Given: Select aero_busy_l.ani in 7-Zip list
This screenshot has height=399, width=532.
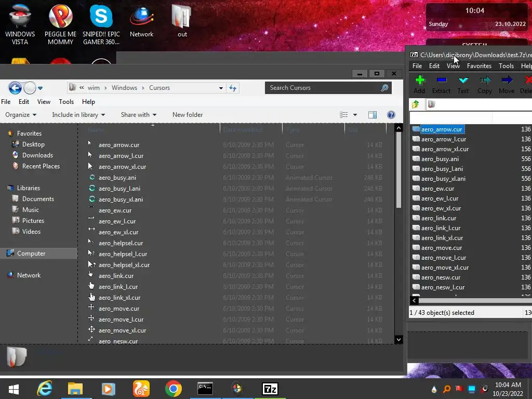Looking at the screenshot, I should (x=442, y=169).
